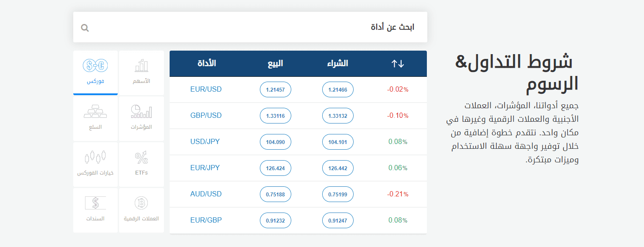644x247 pixels.
Task: Click the GBP/USD sell price 1.33116
Action: pyautogui.click(x=275, y=116)
